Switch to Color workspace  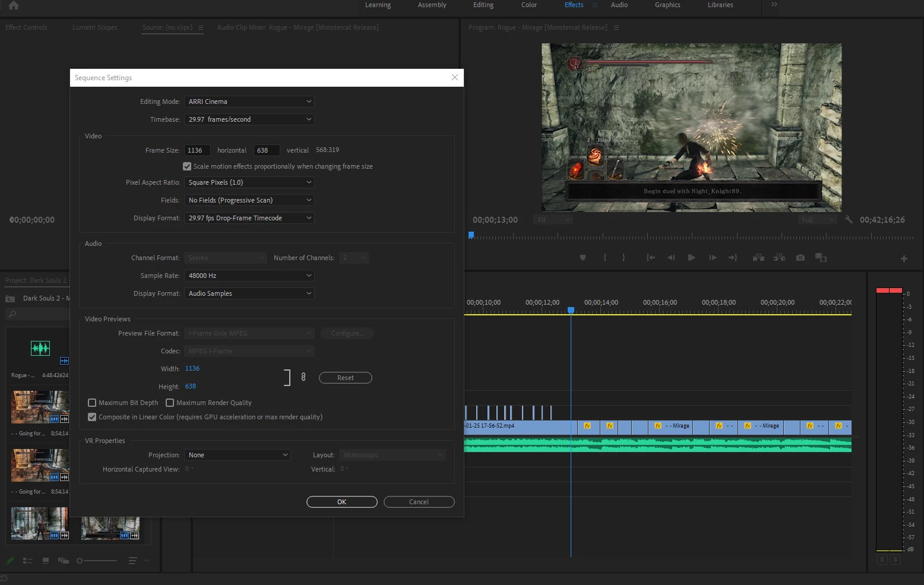(x=529, y=5)
